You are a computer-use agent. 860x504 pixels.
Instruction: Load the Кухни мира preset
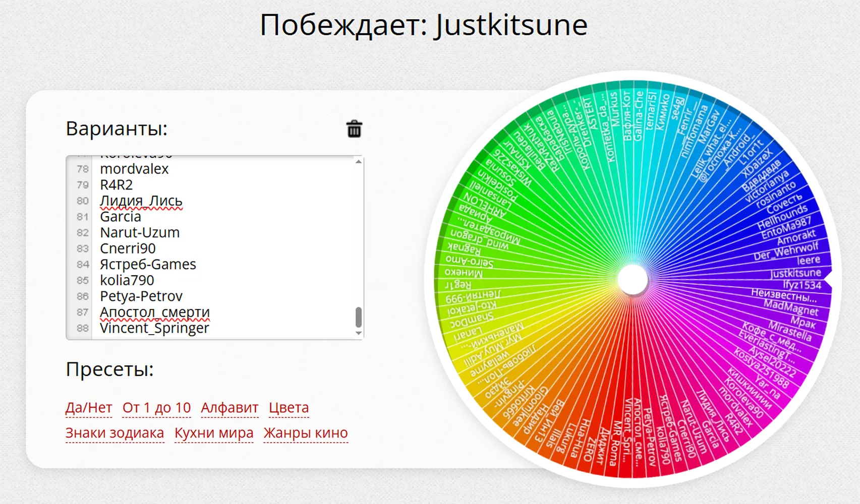click(214, 432)
